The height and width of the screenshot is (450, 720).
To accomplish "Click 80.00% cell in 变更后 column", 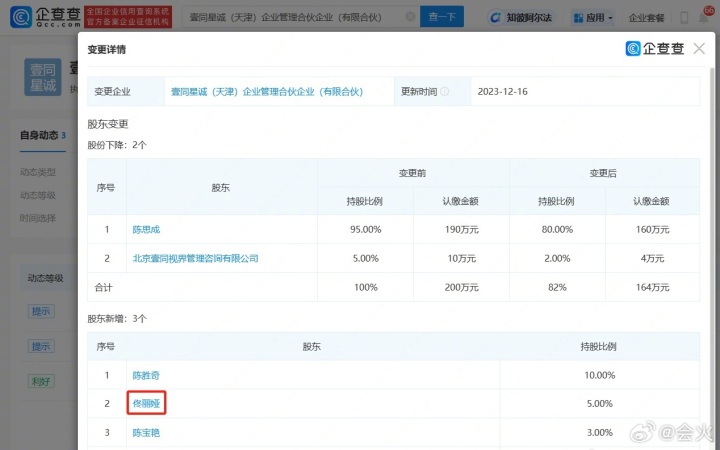I will (557, 230).
